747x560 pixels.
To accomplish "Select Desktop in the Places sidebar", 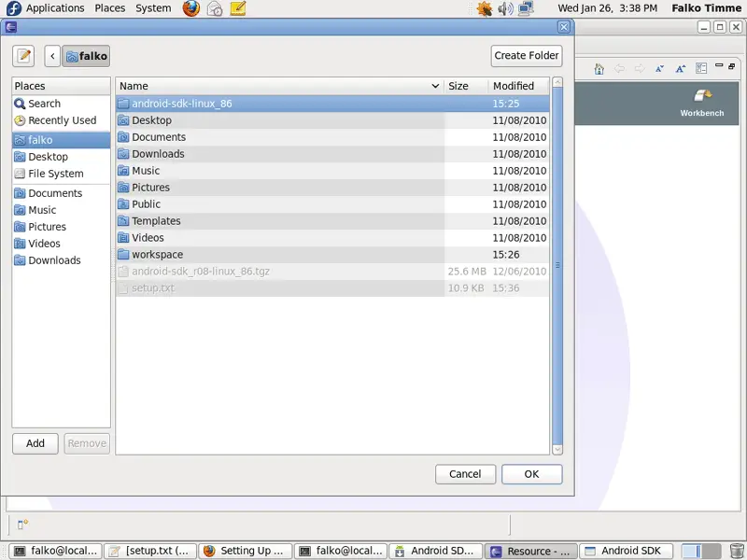I will [x=61, y=157].
